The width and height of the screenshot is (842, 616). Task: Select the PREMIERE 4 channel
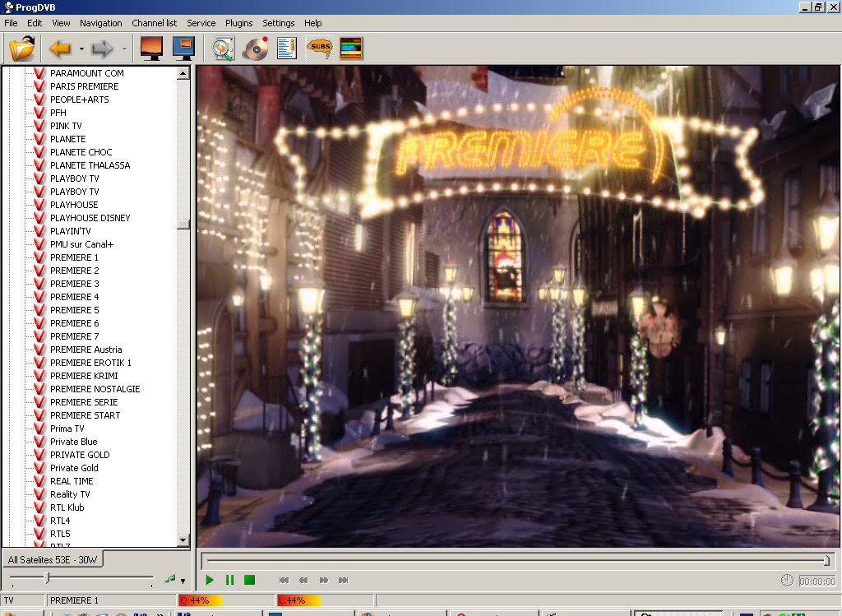pos(75,296)
